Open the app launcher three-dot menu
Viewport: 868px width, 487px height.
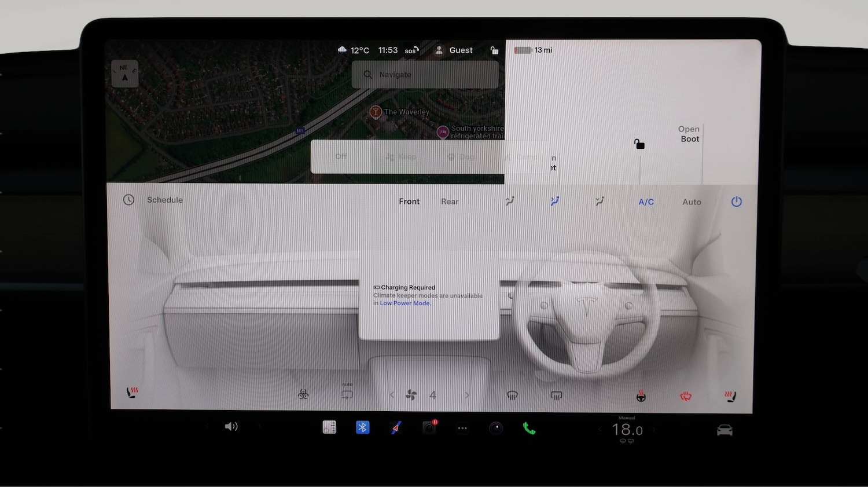[462, 427]
